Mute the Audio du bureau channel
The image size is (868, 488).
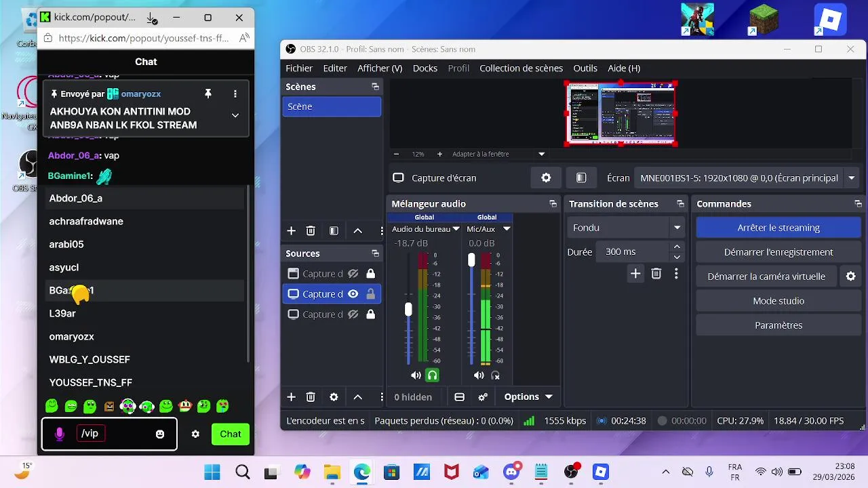[416, 375]
